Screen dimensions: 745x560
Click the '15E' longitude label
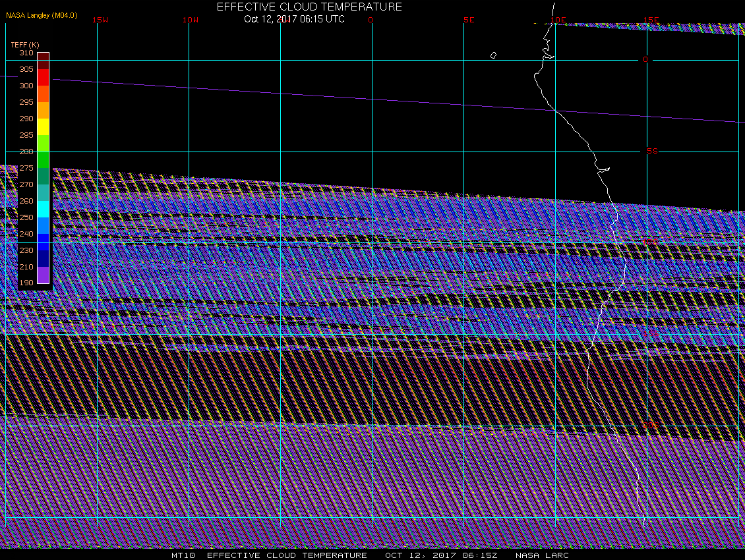pyautogui.click(x=651, y=20)
